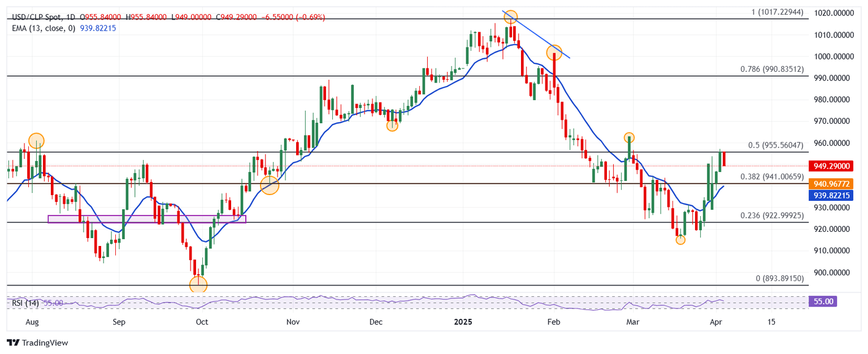Select the orange circle at the early August high
The height and width of the screenshot is (354, 868).
click(x=36, y=141)
